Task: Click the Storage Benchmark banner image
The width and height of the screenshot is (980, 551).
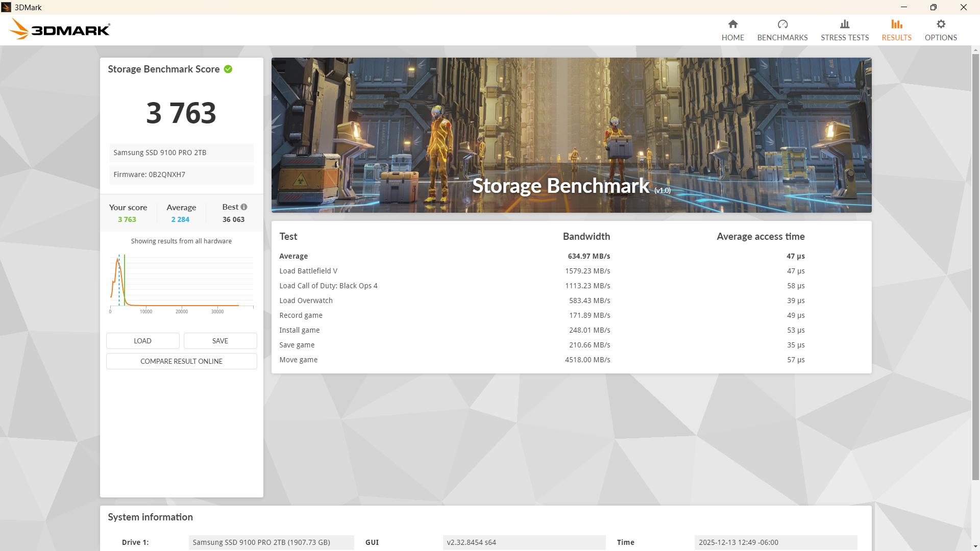Action: coord(571,135)
